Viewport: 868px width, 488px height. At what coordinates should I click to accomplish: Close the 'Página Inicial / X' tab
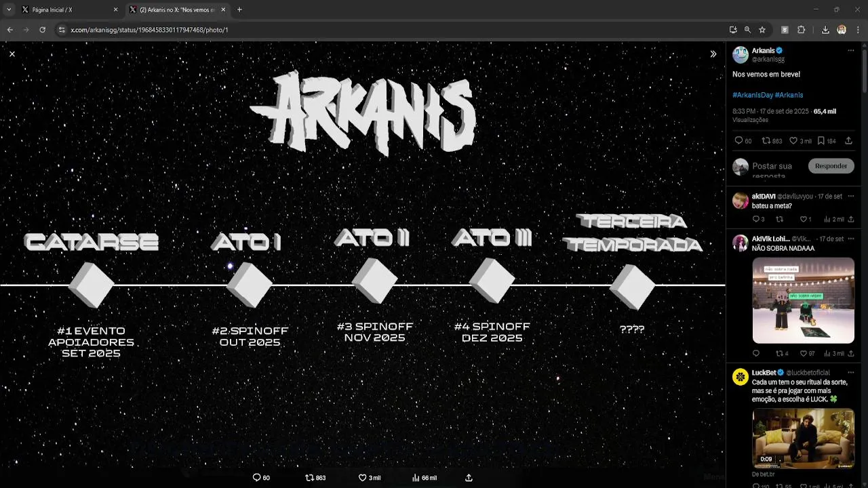coord(115,9)
